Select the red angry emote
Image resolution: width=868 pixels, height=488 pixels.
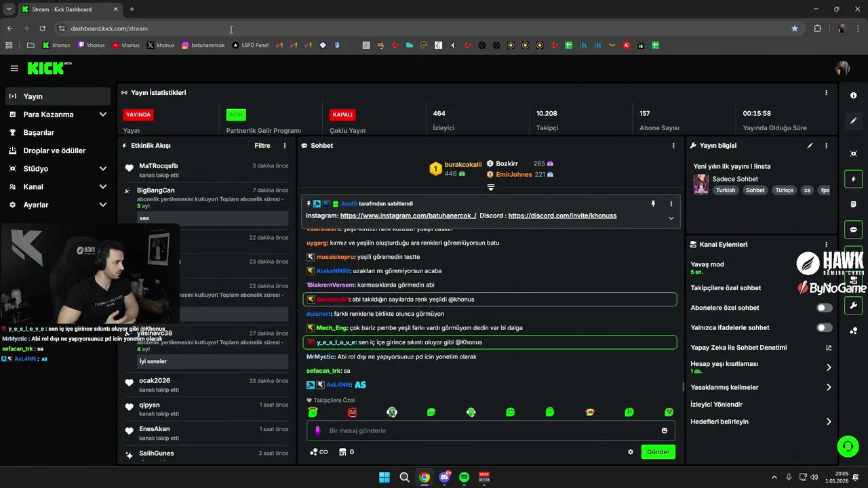pos(352,412)
